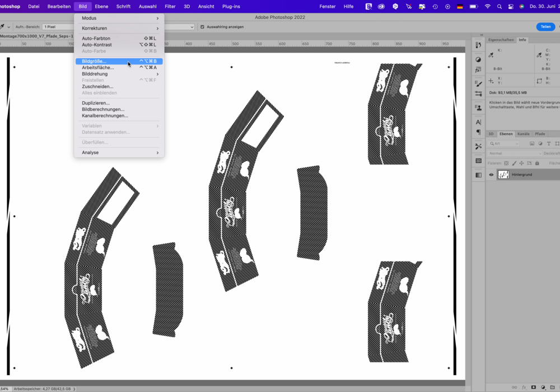Viewport: 560px width, 392px height.
Task: Open the Filter menu
Action: [170, 6]
